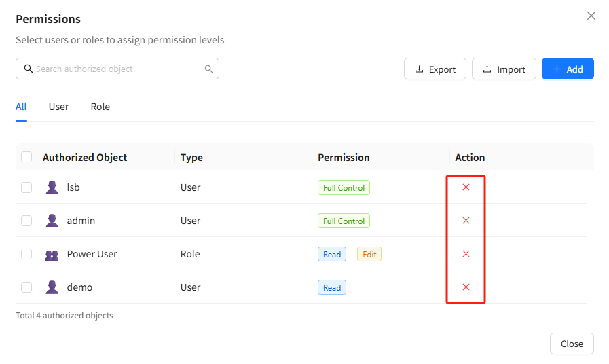609x364 pixels.
Task: Click the magnifier search button beside search box
Action: pos(208,69)
